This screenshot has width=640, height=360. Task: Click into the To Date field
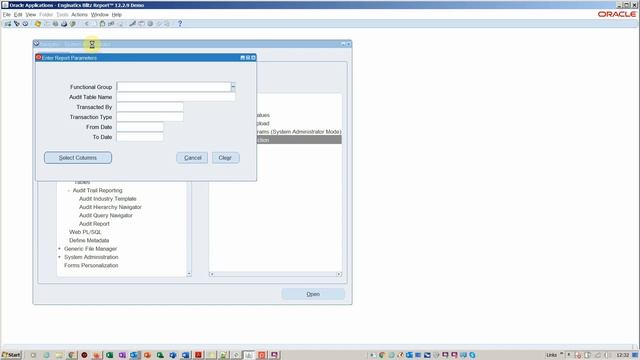coord(140,137)
